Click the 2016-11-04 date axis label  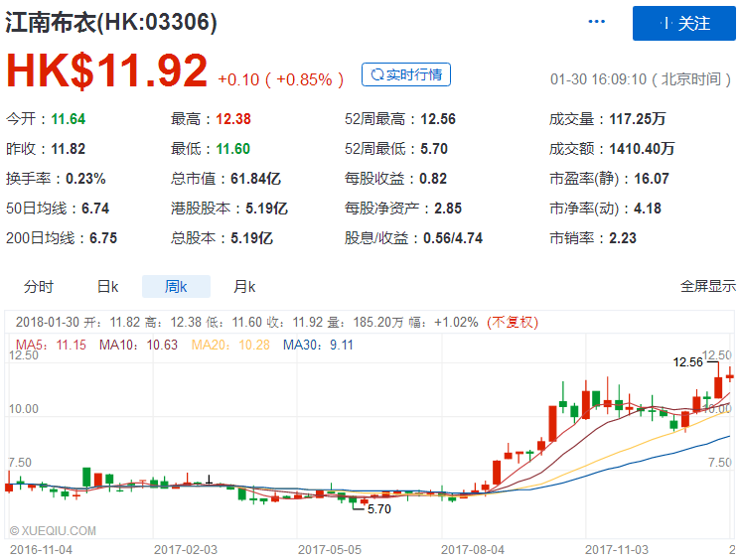coord(41,550)
